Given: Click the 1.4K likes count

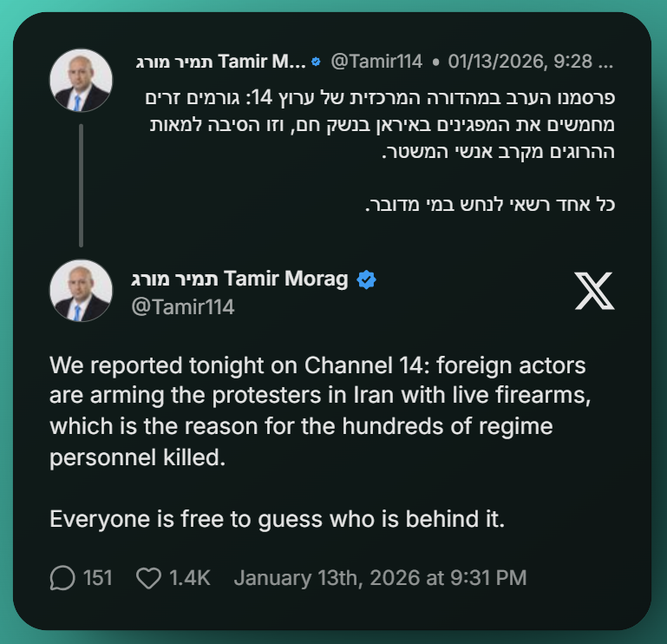Looking at the screenshot, I should [x=190, y=577].
